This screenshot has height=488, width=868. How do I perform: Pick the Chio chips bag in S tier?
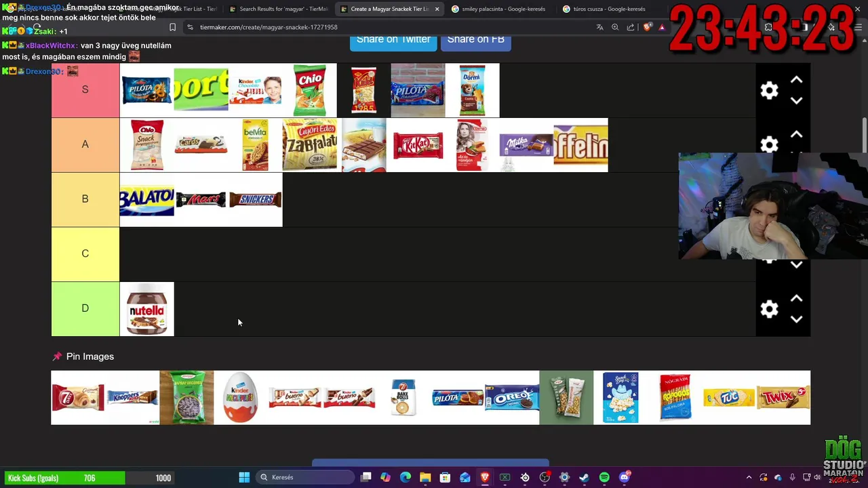[x=310, y=90]
